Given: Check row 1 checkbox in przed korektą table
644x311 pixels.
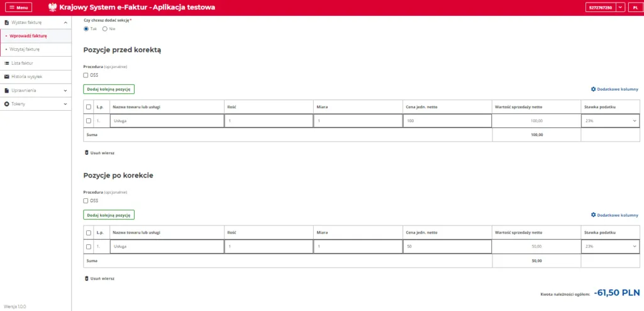Looking at the screenshot, I should coord(89,121).
